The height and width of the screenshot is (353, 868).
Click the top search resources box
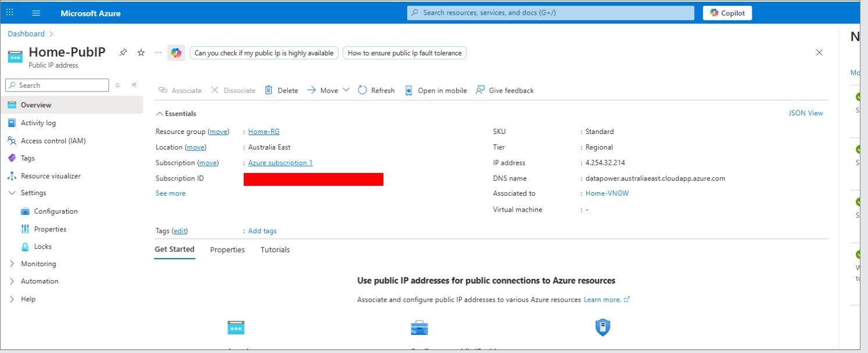(x=550, y=13)
